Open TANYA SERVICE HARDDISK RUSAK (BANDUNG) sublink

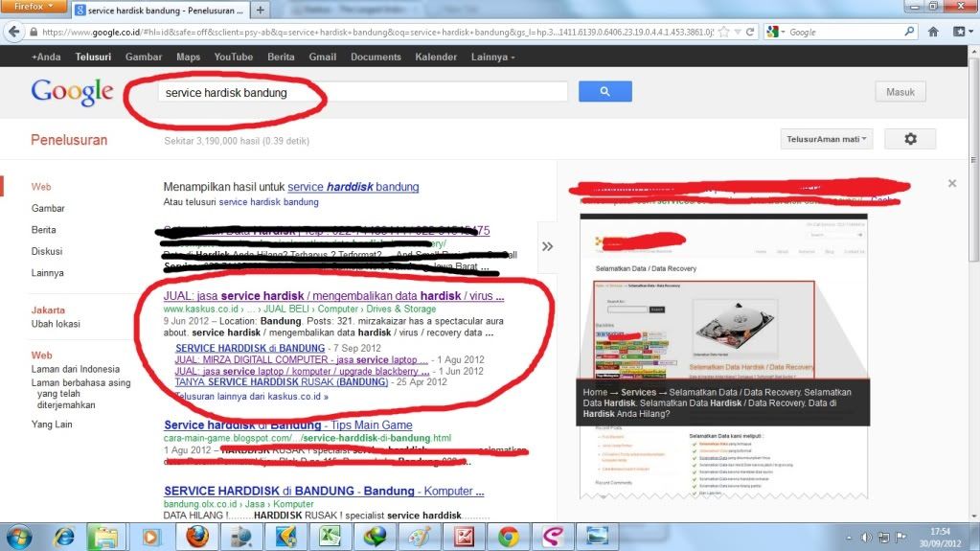282,381
